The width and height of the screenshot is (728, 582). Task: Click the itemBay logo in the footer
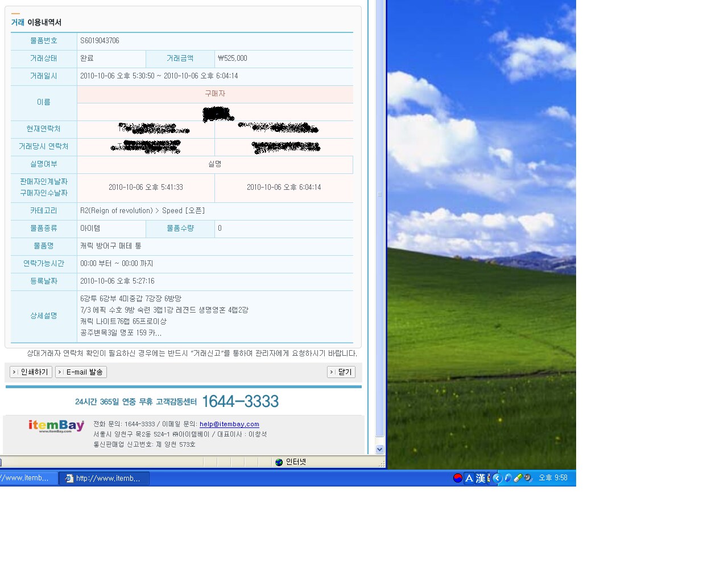point(56,426)
